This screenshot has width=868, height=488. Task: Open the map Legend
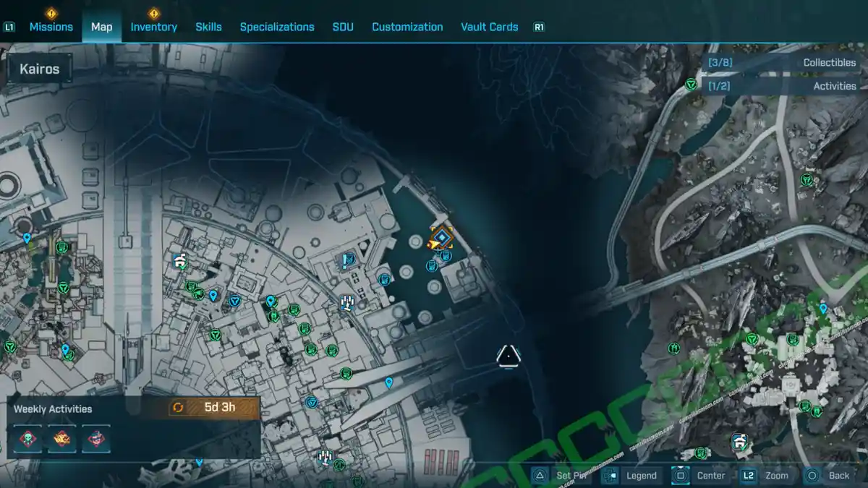coord(631,475)
